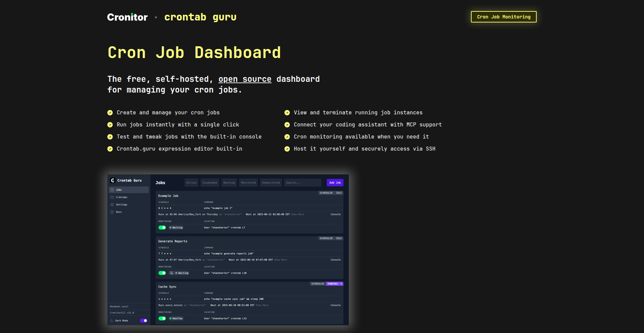Open the crontab guru logo link
Image resolution: width=644 pixels, height=333 pixels.
pos(200,17)
